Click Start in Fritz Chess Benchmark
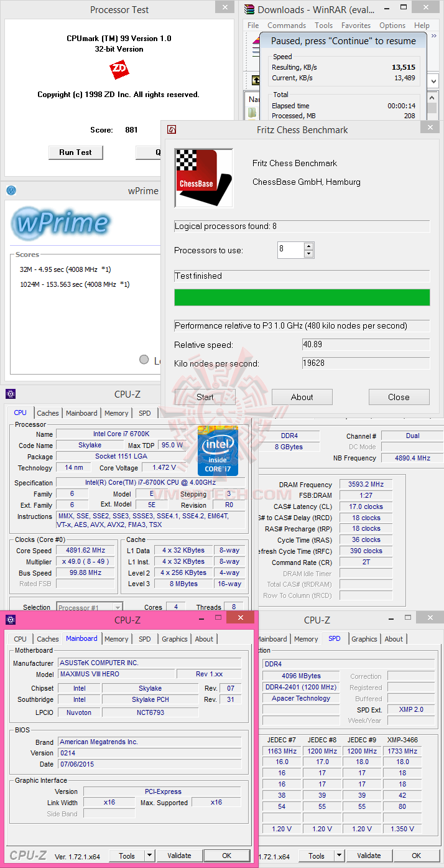This screenshot has width=444, height=868. pyautogui.click(x=205, y=397)
